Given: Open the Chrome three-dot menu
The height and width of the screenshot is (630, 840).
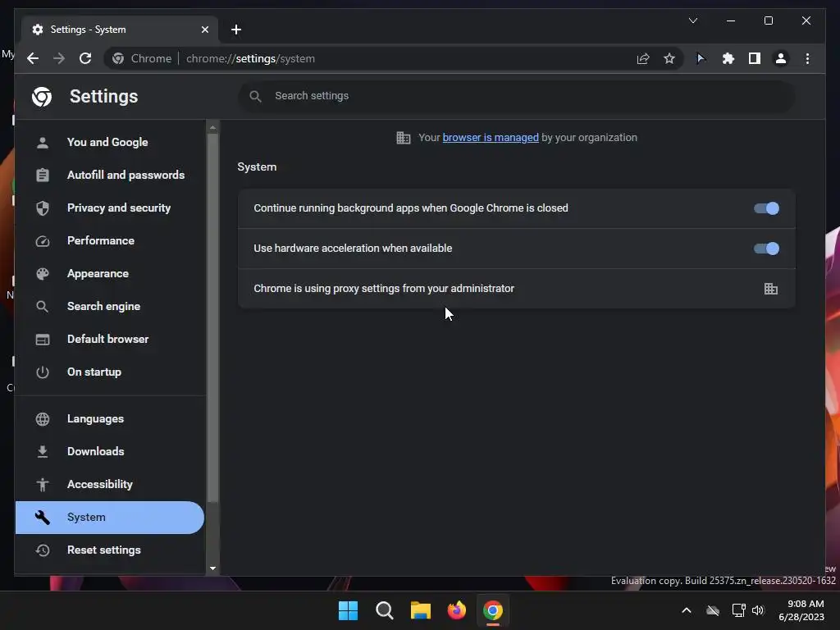Looking at the screenshot, I should [x=807, y=58].
